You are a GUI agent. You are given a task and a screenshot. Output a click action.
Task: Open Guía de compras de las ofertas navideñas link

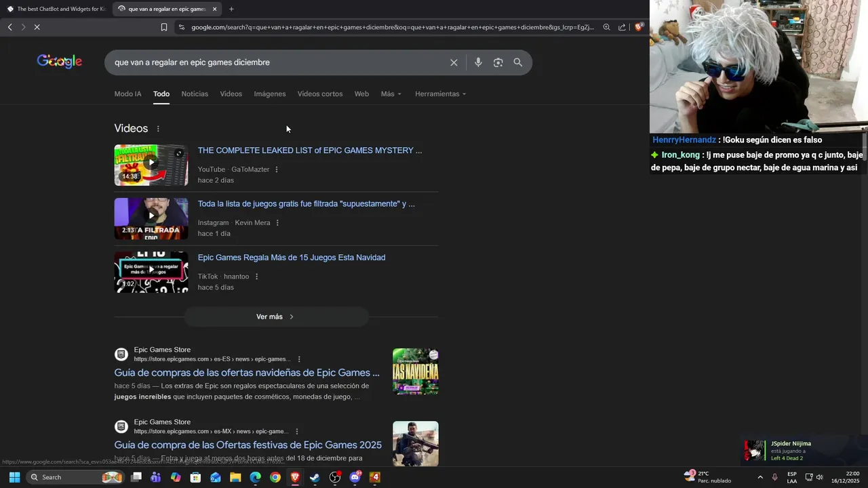tap(247, 373)
